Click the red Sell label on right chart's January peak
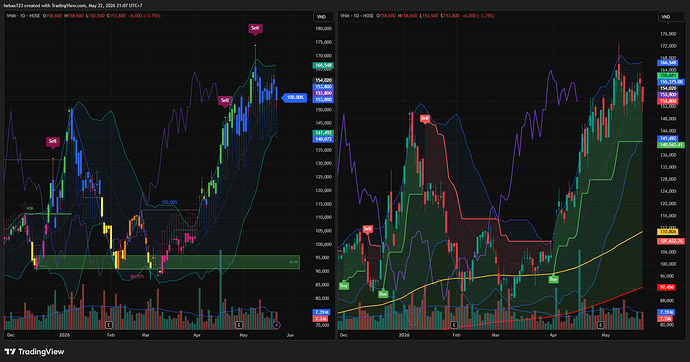 click(424, 118)
